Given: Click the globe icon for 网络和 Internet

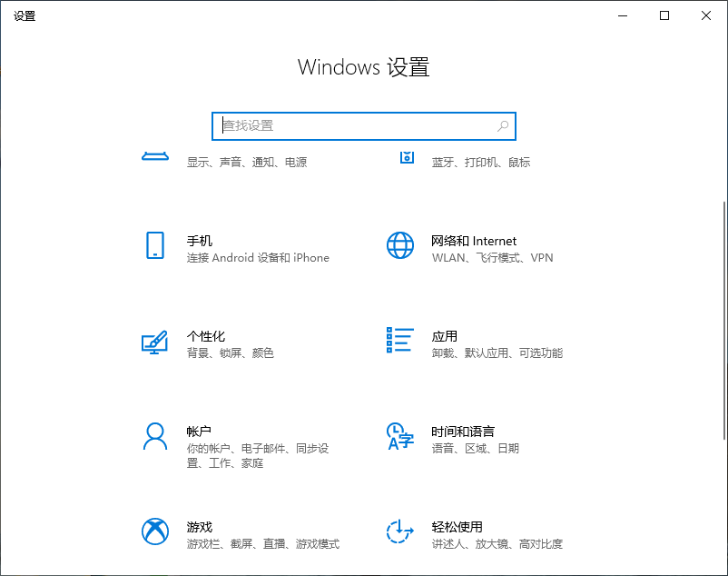Looking at the screenshot, I should point(399,245).
